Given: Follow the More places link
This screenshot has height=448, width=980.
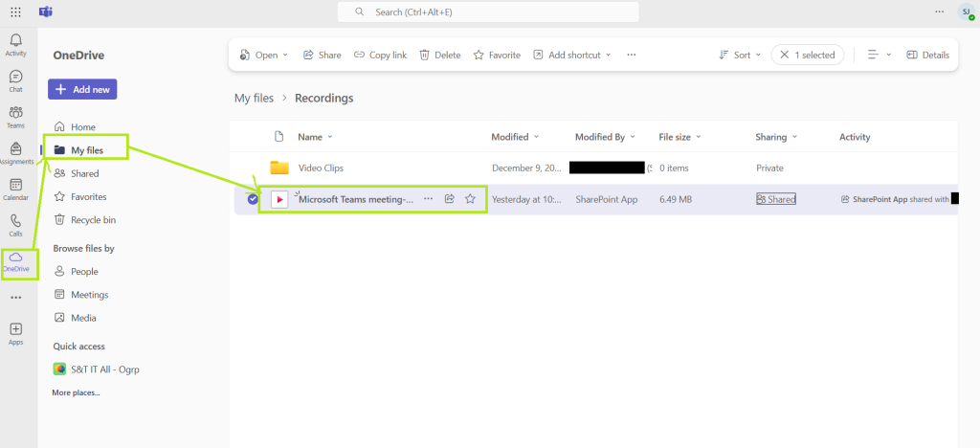Looking at the screenshot, I should (x=76, y=392).
